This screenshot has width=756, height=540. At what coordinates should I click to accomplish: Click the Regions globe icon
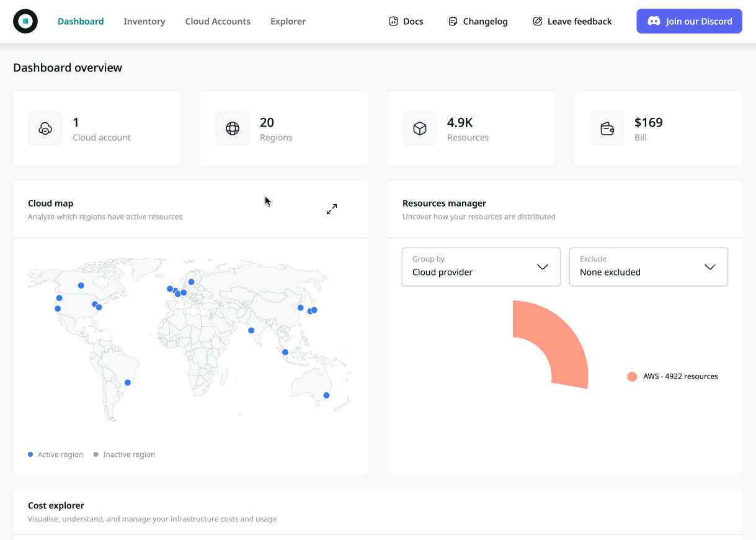(x=233, y=128)
